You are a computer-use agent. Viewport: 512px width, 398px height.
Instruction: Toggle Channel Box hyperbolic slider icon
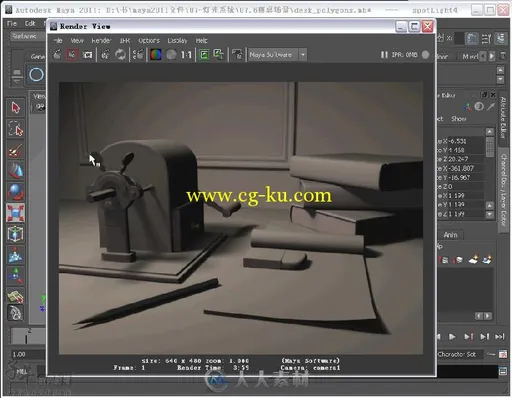point(491,106)
